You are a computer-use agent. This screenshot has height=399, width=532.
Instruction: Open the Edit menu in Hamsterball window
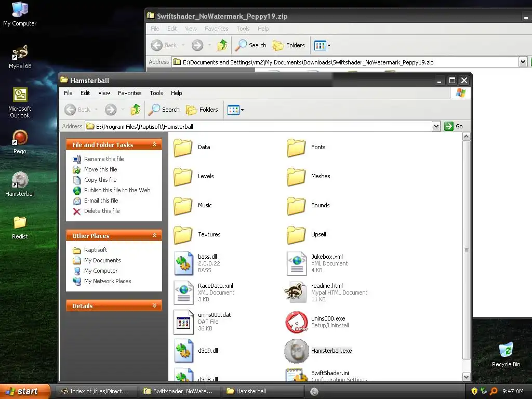coord(85,93)
